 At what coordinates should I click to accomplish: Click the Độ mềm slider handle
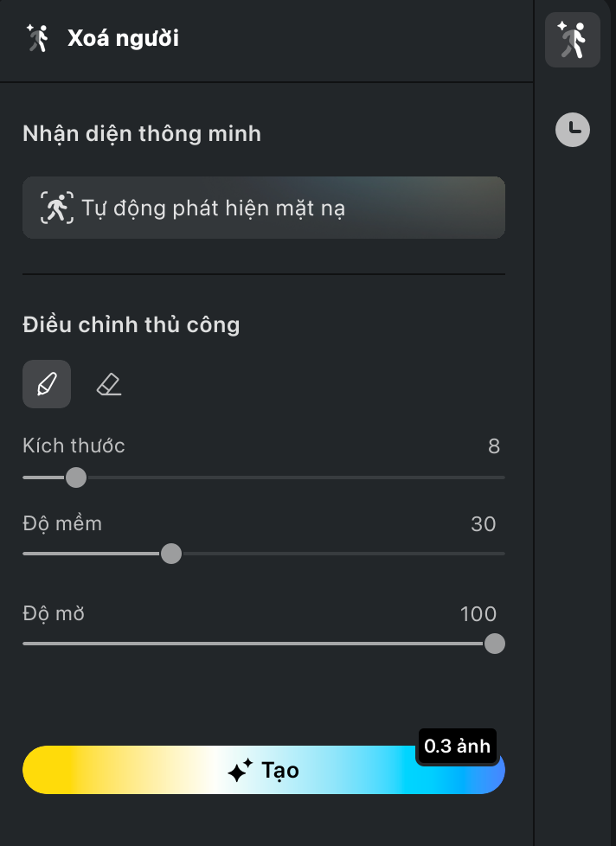(x=171, y=554)
